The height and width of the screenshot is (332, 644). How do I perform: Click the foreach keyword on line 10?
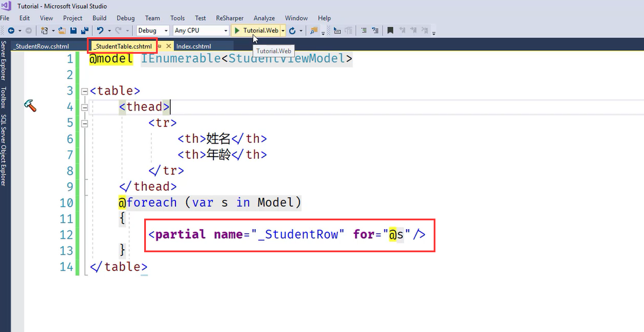(152, 203)
